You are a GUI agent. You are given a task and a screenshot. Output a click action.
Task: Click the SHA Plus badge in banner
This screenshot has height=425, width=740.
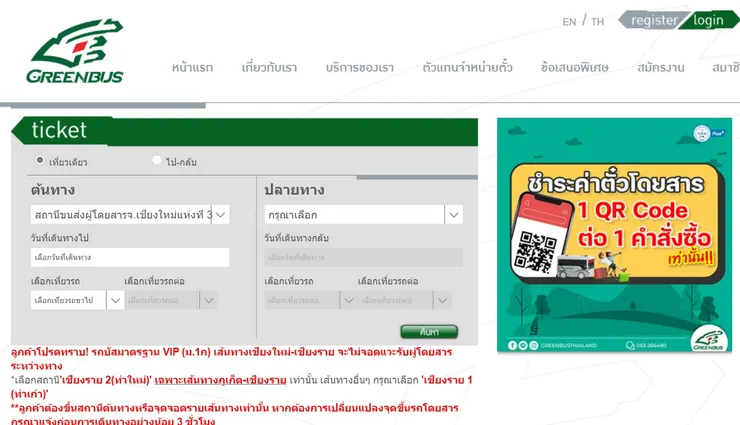click(709, 133)
